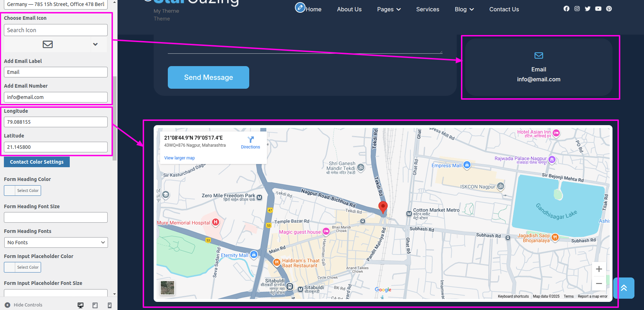Screen dimensions: 644x310
Task: Click the Hide Controls arrow icon
Action: click(7, 305)
